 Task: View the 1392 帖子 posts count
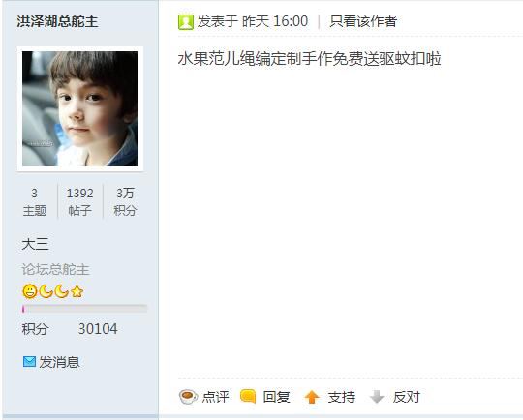click(x=80, y=201)
